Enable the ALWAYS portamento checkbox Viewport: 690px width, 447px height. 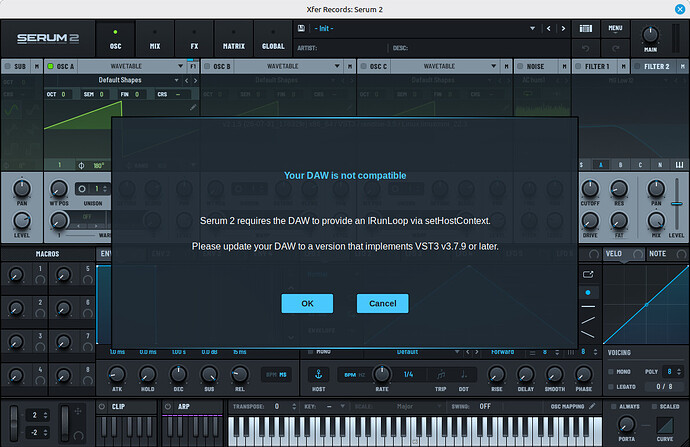click(x=613, y=407)
